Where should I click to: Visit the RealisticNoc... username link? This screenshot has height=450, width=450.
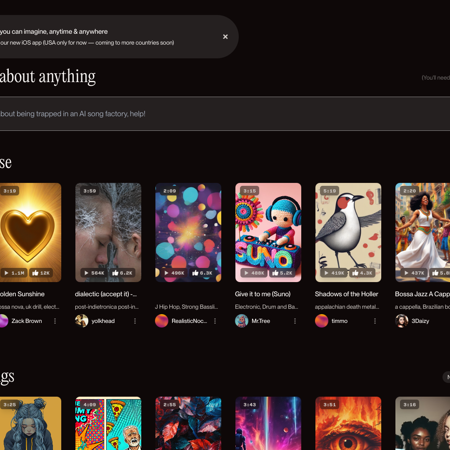(x=189, y=321)
